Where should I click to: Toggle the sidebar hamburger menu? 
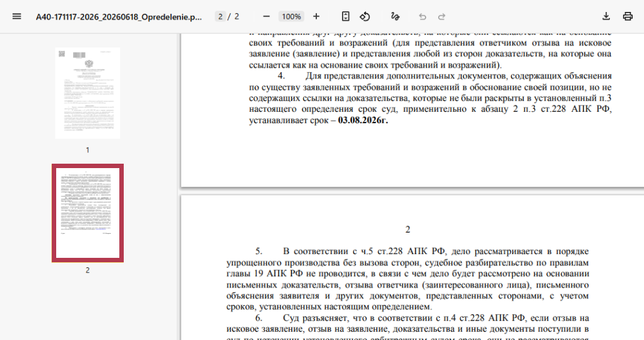coord(17,16)
